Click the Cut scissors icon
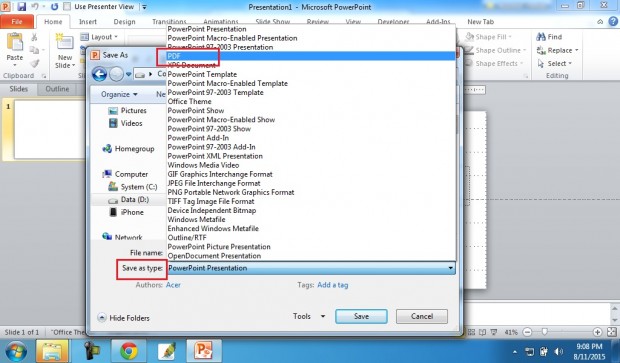Image resolution: width=620 pixels, height=363 pixels. [x=34, y=37]
